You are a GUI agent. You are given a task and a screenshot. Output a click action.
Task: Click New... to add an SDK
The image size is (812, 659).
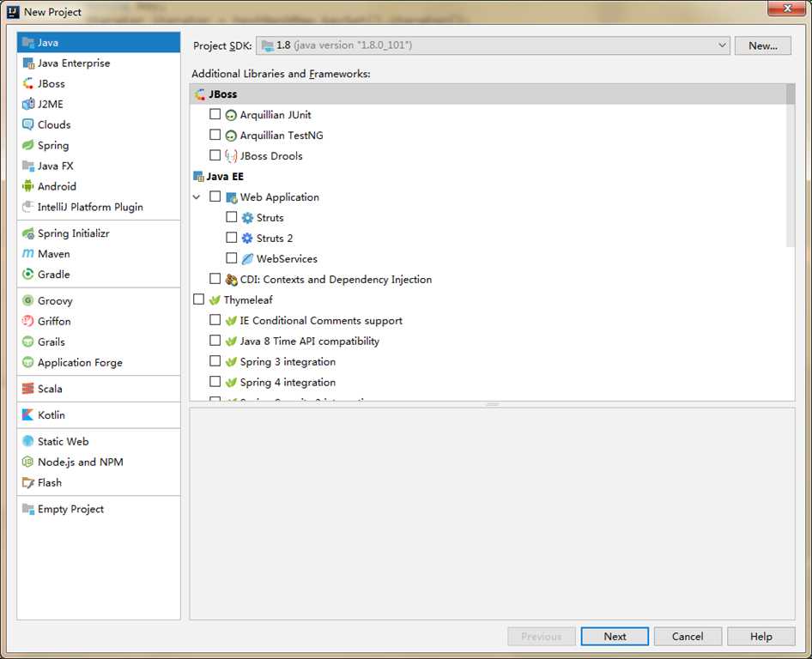point(763,45)
